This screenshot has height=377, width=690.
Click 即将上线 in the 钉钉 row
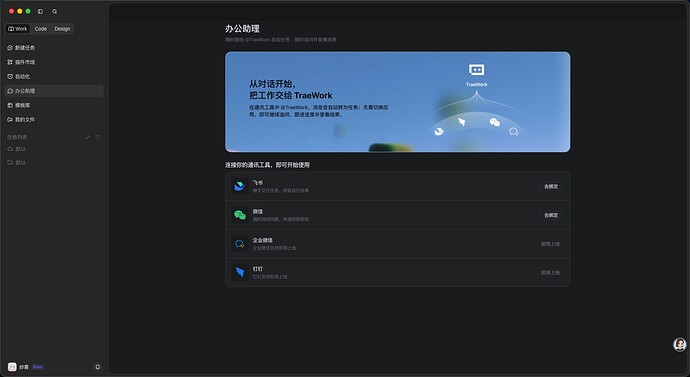pyautogui.click(x=551, y=273)
